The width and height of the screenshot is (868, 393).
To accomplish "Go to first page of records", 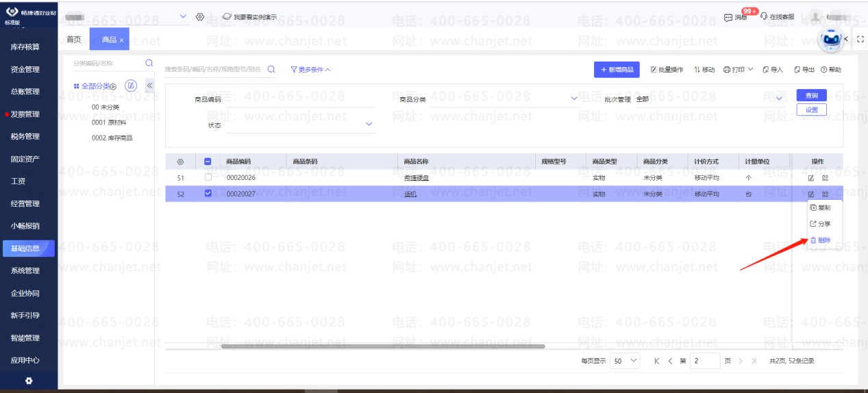I will coord(657,361).
